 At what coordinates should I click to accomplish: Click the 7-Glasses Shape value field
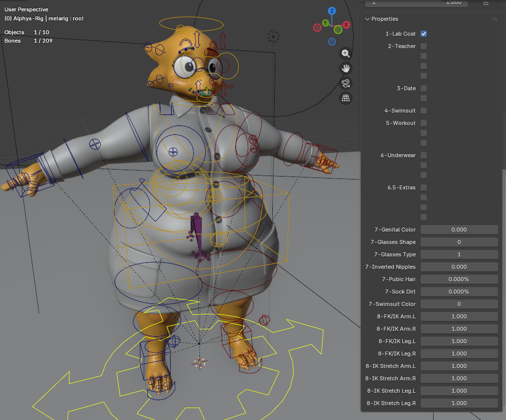point(459,242)
